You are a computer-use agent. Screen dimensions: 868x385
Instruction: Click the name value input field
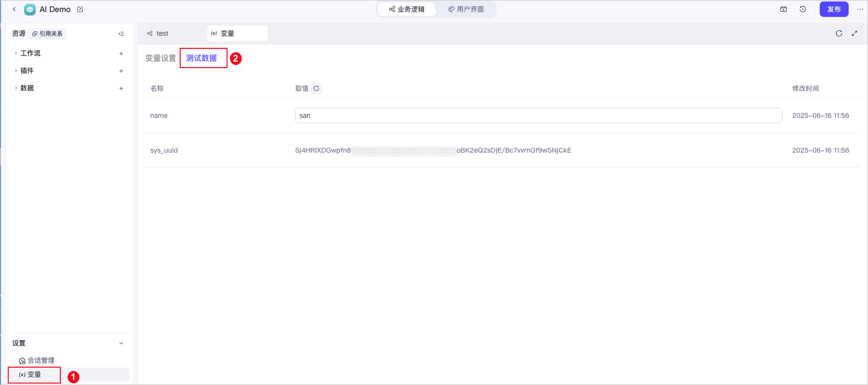539,115
